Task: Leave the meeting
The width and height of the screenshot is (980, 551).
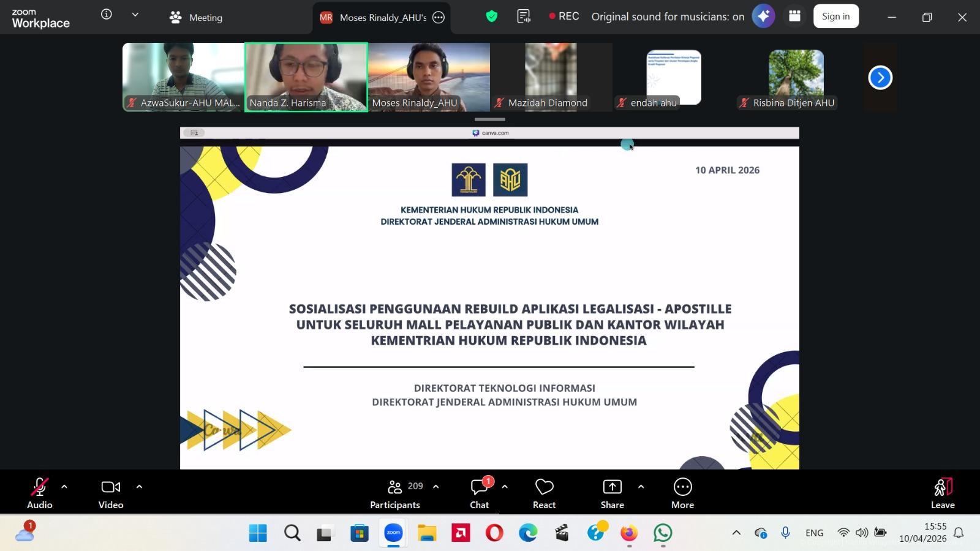Action: [x=943, y=493]
